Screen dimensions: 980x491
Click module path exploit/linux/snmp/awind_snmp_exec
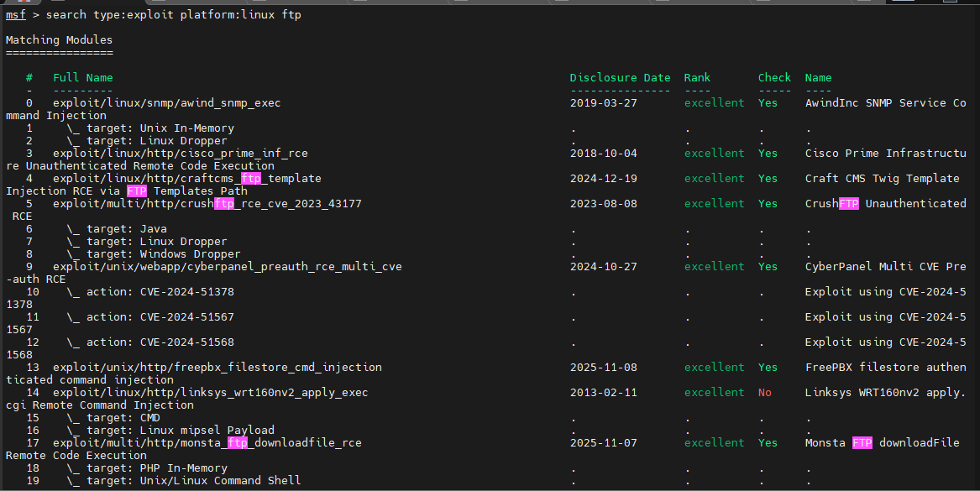tap(167, 103)
